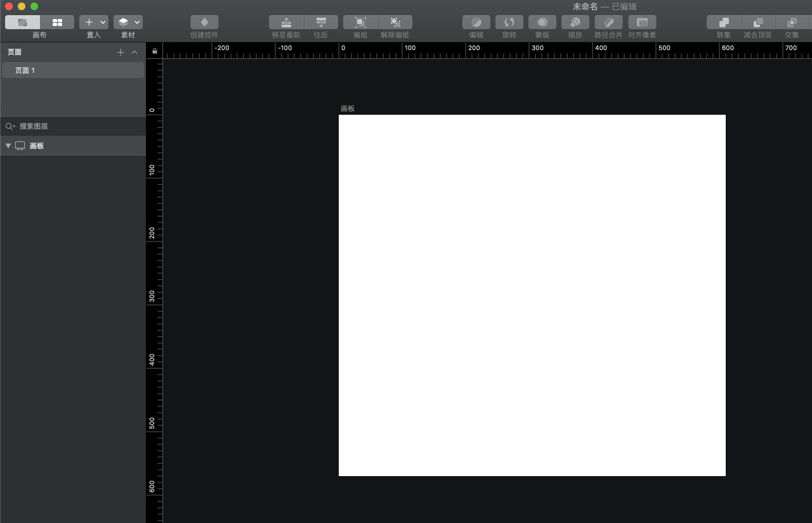Screen dimensions: 812x523
Task: Click Subtract top layer (减去顶层) icon
Action: pyautogui.click(x=758, y=22)
